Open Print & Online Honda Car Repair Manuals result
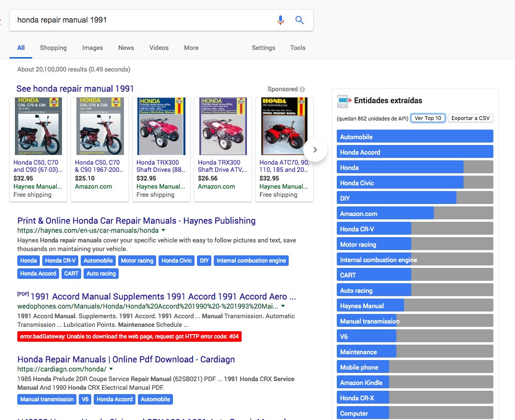 coord(136,221)
